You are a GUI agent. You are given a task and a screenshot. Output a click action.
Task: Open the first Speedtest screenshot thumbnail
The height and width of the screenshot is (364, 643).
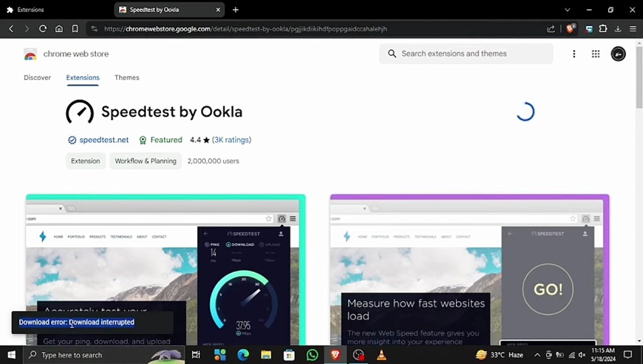(166, 269)
